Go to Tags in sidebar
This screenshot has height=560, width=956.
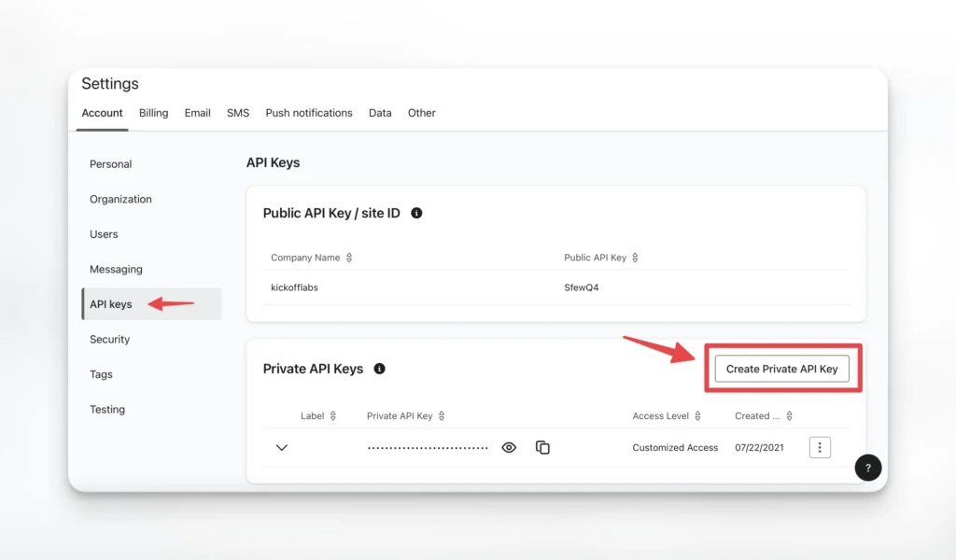click(101, 374)
